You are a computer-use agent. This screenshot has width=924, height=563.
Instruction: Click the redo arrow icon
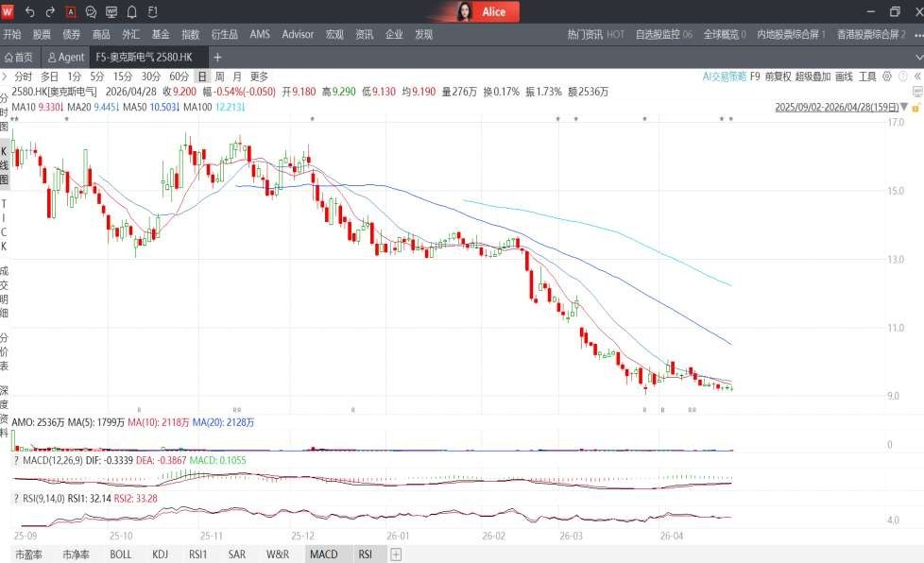click(50, 11)
